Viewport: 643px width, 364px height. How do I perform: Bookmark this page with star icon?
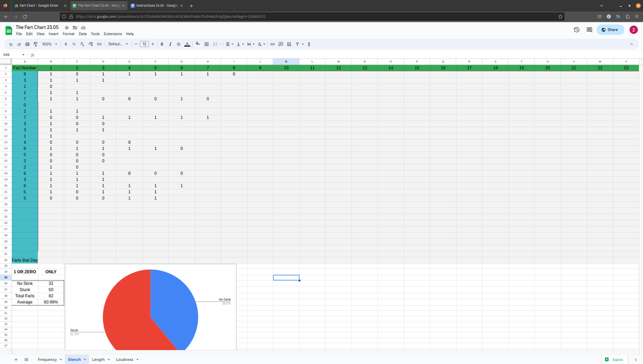click(560, 17)
